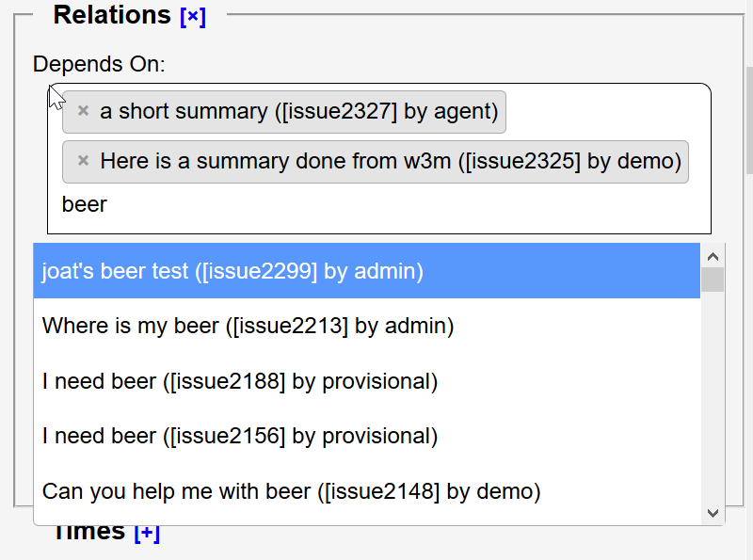Click the "Depends On:" field label
The height and width of the screenshot is (560, 753).
[x=99, y=65]
